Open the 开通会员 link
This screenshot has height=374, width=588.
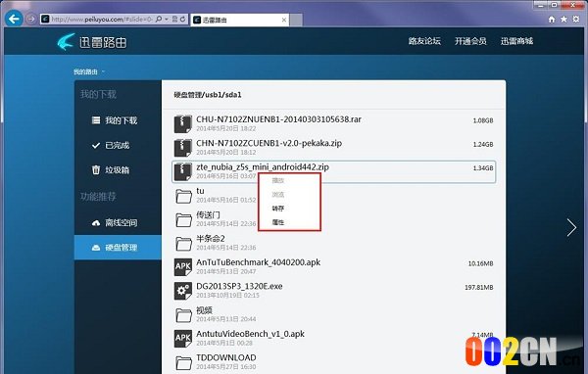(x=470, y=41)
